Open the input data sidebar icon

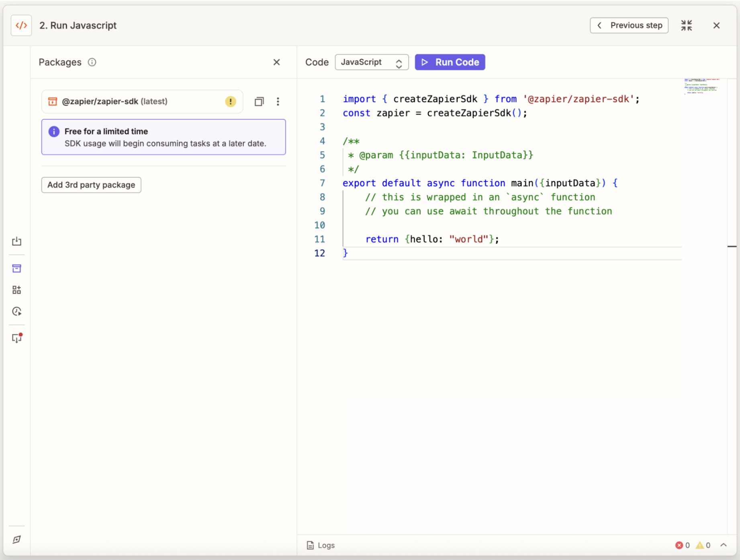pos(16,241)
